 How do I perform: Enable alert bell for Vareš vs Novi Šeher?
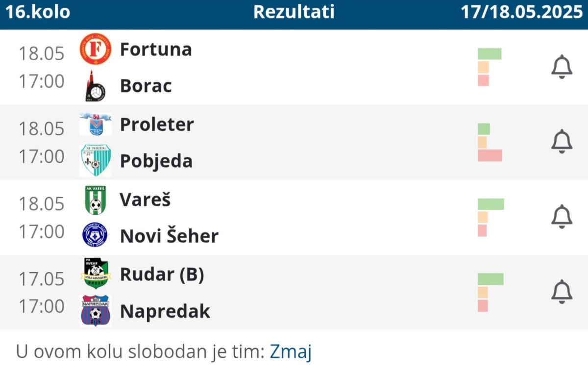coord(562,217)
